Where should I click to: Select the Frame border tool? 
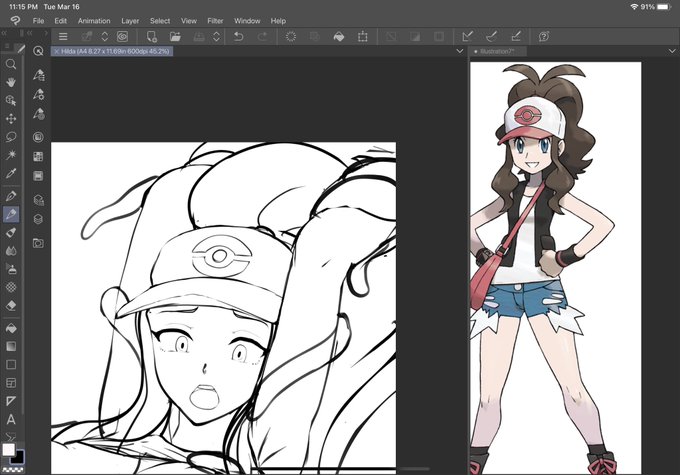point(11,383)
